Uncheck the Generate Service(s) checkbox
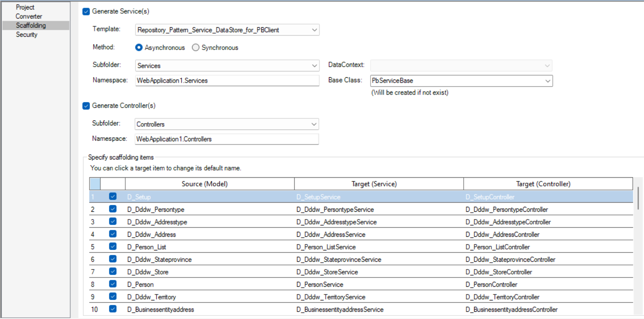This screenshot has width=644, height=319. pos(86,11)
